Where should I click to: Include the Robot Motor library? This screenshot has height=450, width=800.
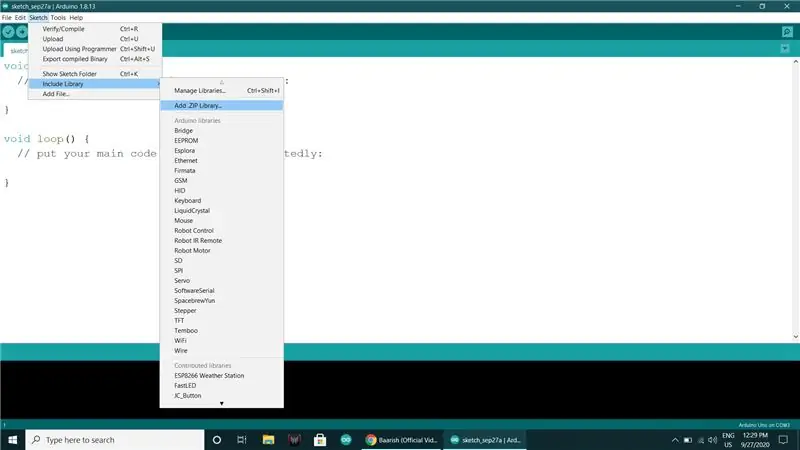pyautogui.click(x=221, y=251)
